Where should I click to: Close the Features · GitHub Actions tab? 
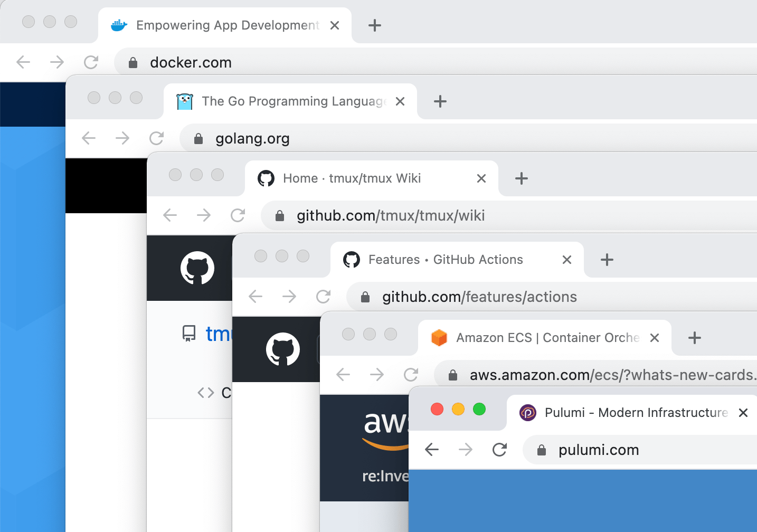tap(567, 260)
